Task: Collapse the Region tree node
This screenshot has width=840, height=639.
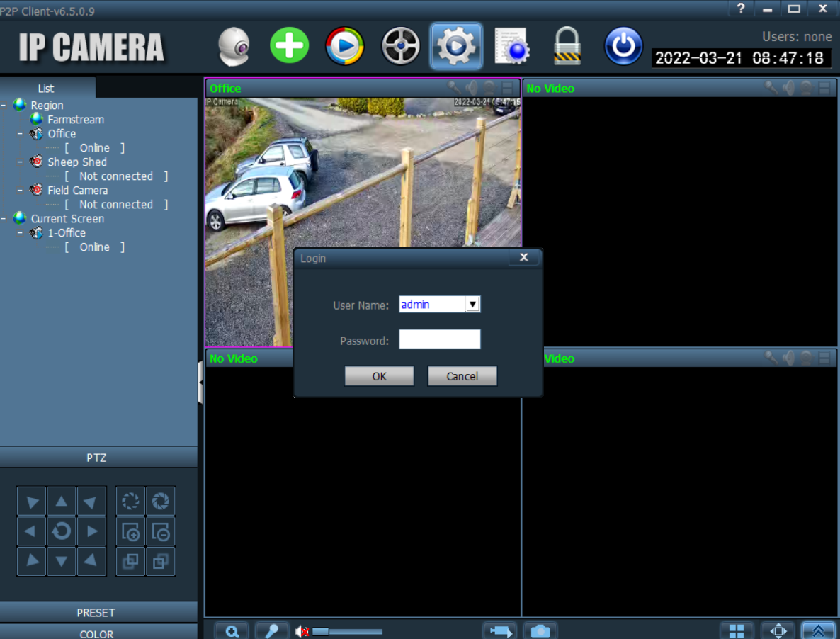Action: pyautogui.click(x=4, y=105)
